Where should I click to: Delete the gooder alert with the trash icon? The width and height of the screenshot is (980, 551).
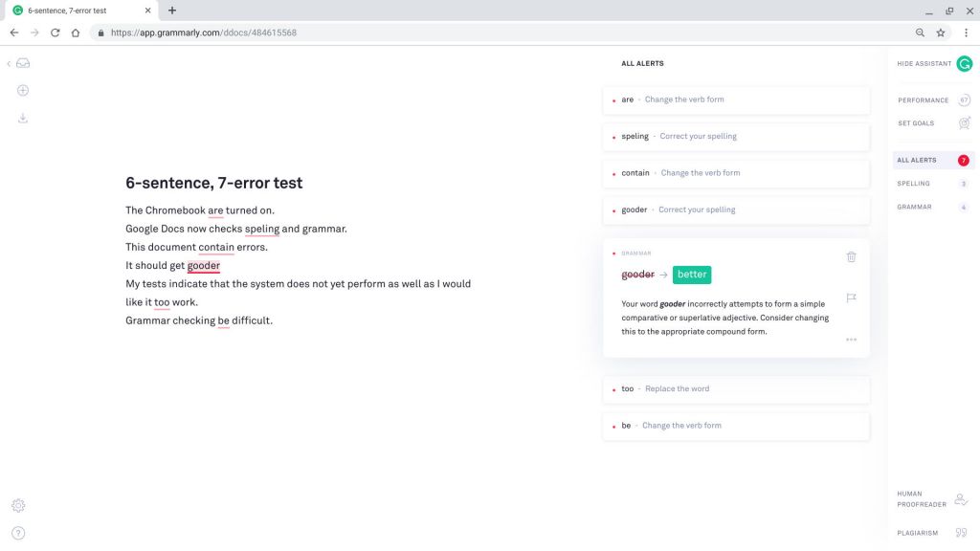click(x=851, y=256)
